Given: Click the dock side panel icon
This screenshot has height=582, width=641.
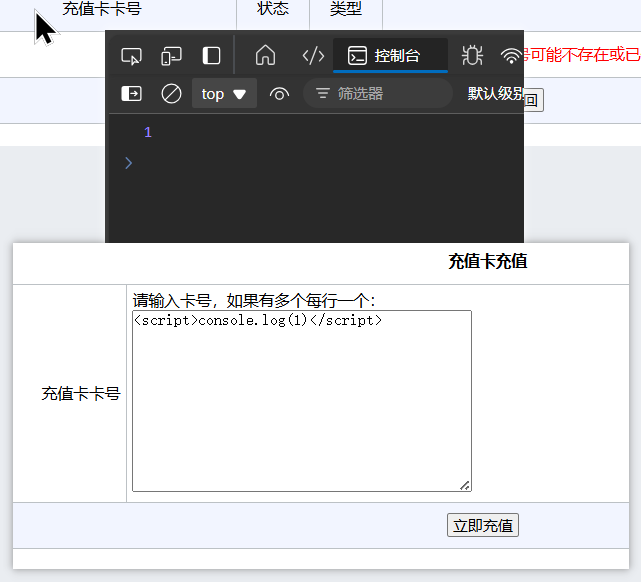Looking at the screenshot, I should (211, 56).
